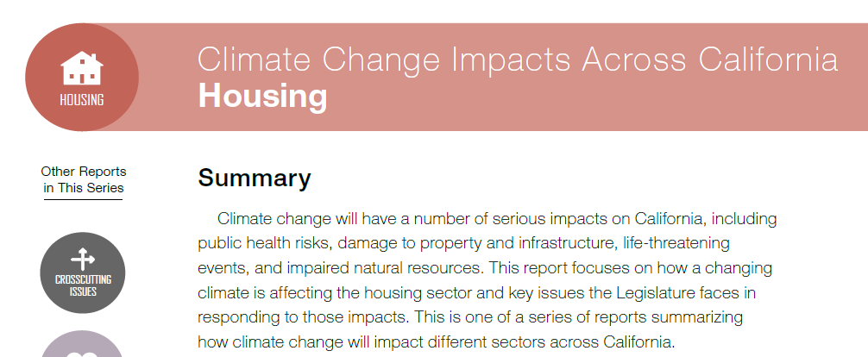Viewport: 868px width, 357px height.
Task: Click the bold 'Housing' banner subtitle
Action: [262, 96]
